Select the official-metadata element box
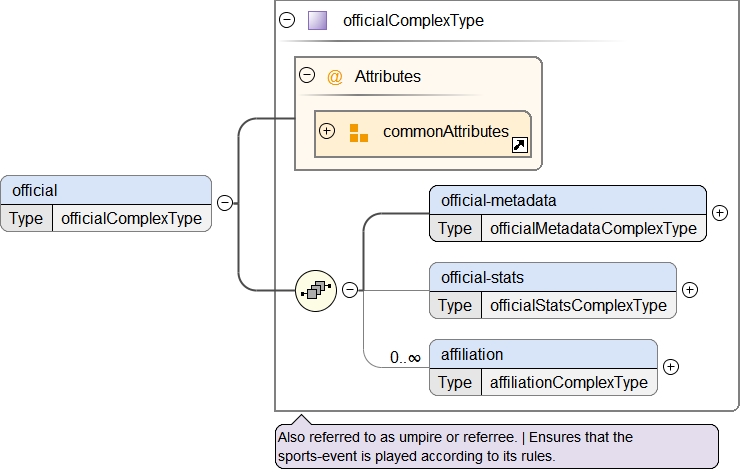741x472 pixels. pyautogui.click(x=567, y=200)
